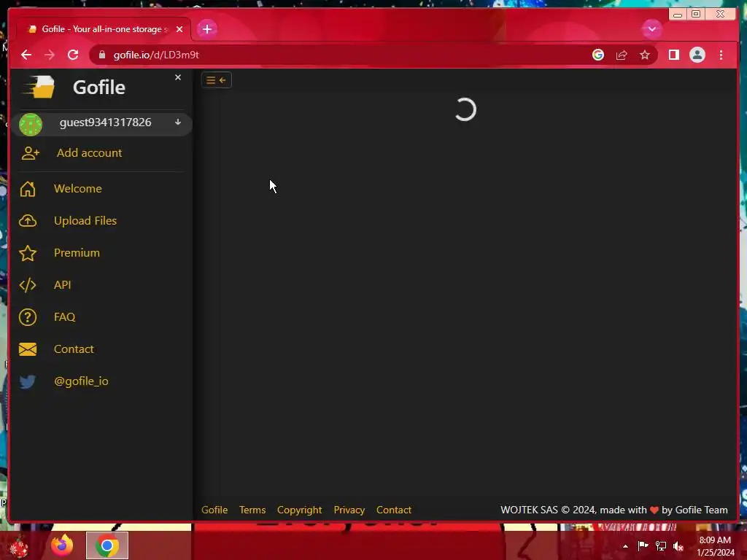Open the Chrome three-dot menu
The height and width of the screenshot is (560, 747).
pos(721,55)
